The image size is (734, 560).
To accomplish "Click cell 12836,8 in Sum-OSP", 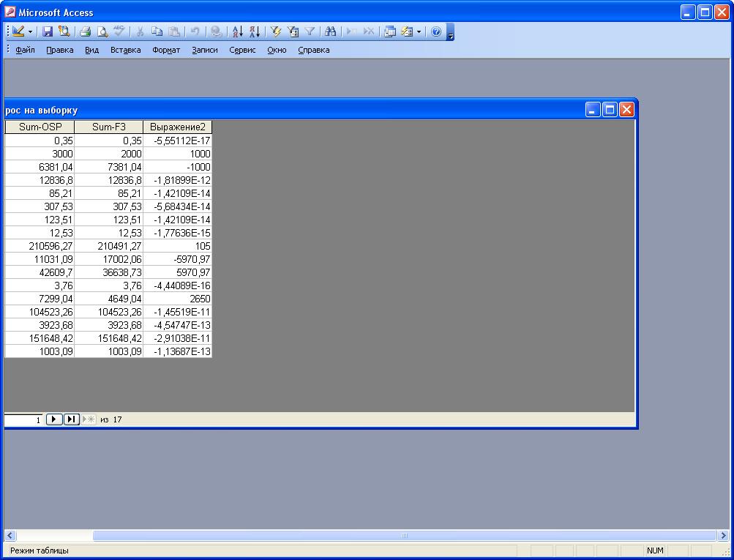I will pos(40,180).
